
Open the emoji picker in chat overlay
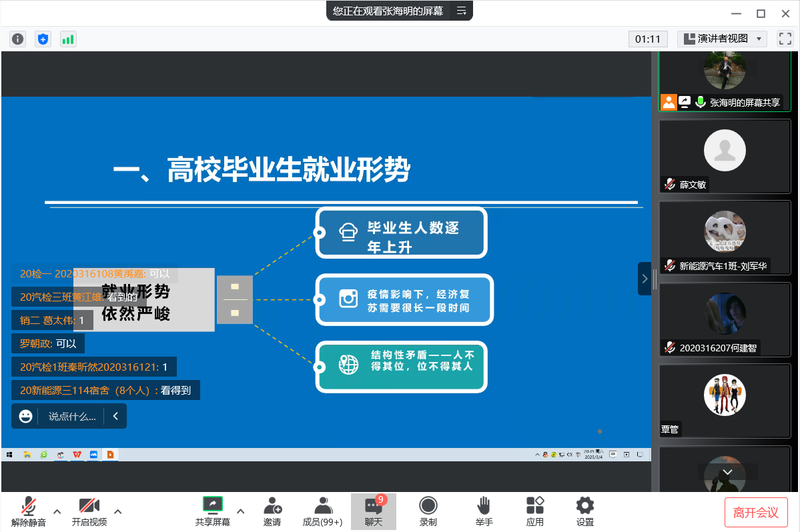click(x=26, y=416)
